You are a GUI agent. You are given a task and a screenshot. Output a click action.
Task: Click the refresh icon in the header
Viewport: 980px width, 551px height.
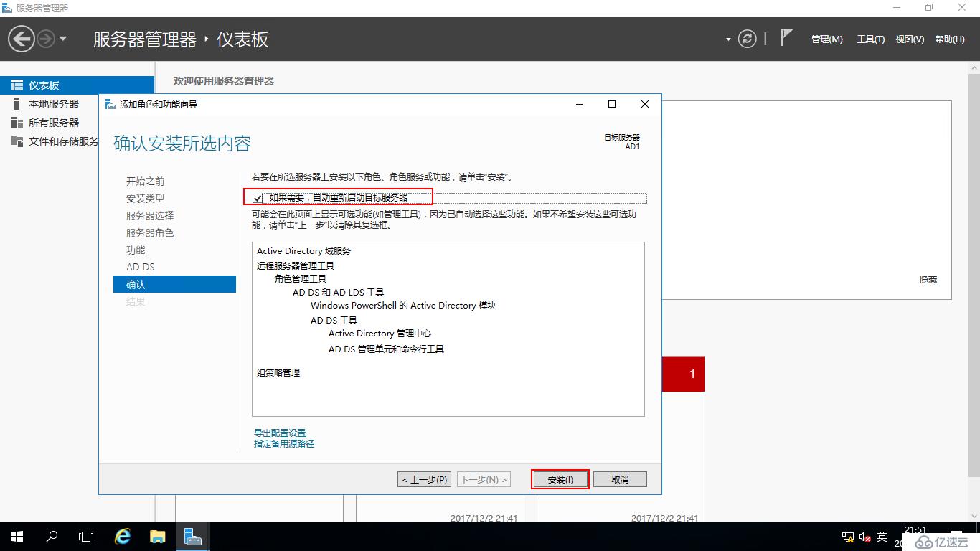tap(748, 39)
